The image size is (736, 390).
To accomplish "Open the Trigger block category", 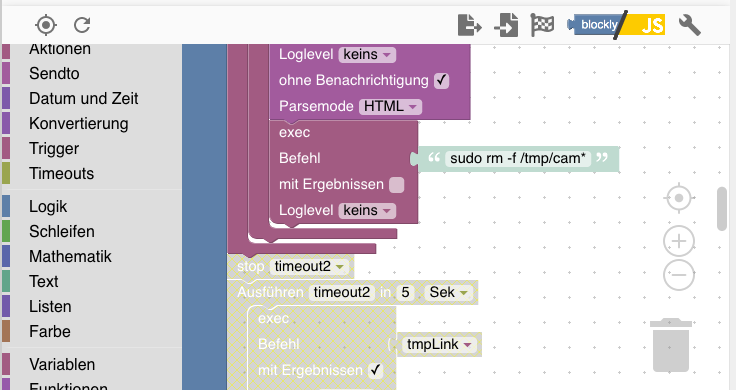I will click(x=54, y=149).
